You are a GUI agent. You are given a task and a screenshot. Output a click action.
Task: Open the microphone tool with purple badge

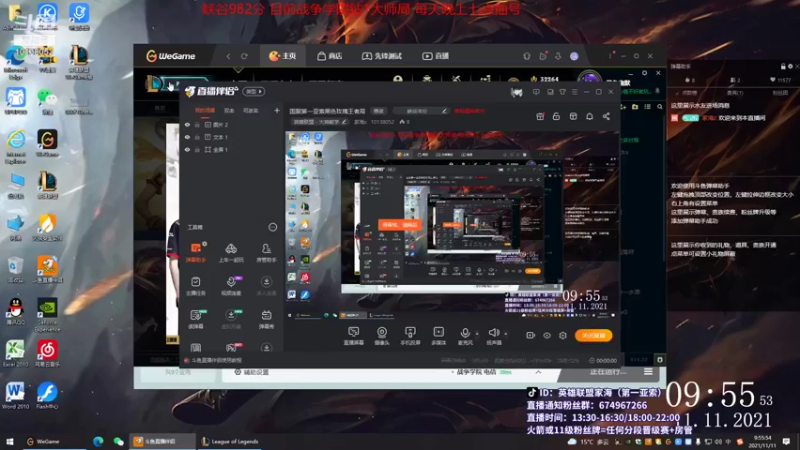point(231,286)
